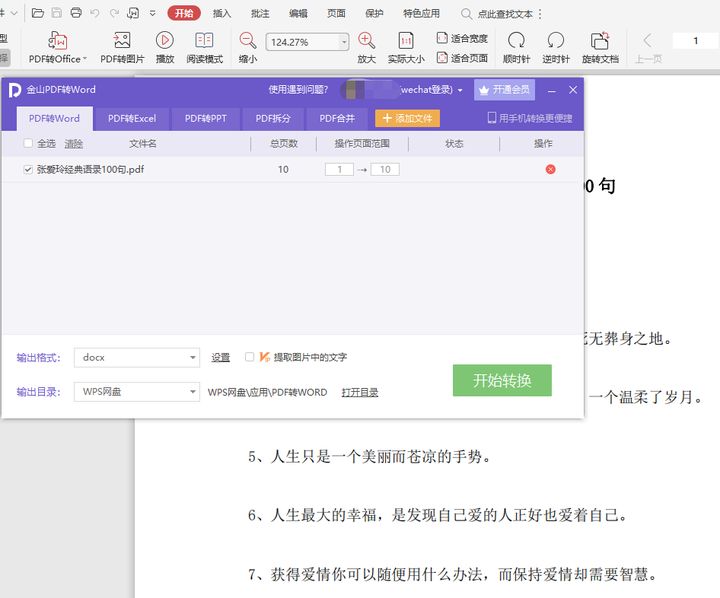720x598 pixels.
Task: Click the 添加文件 add file button
Action: (x=407, y=118)
